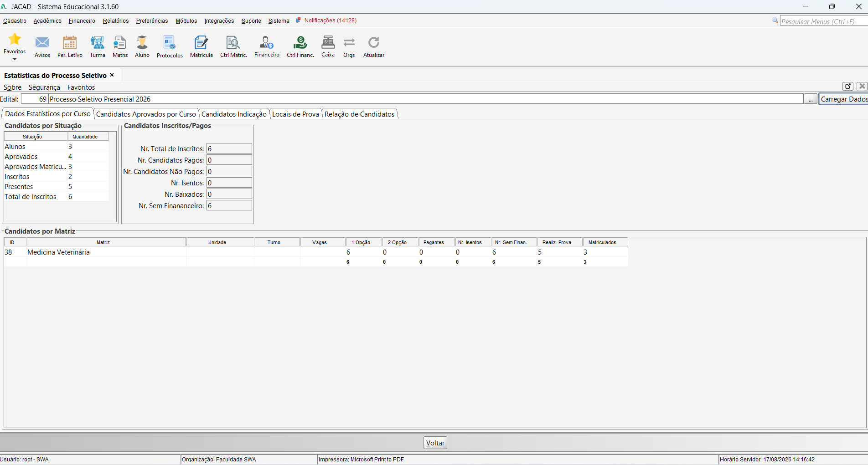Click Nr. Candidatos Pagos field
The image size is (868, 465).
pos(229,160)
